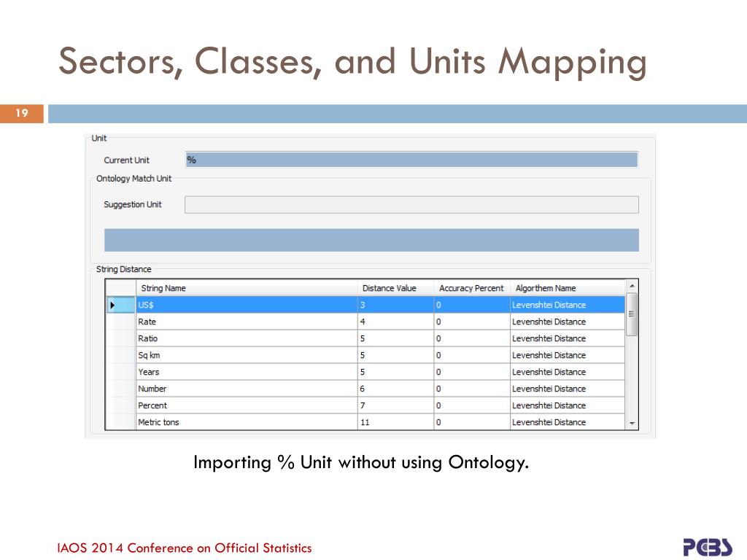Click Levenshtei Distance in the Ratio row
This screenshot has width=747, height=560.
pyautogui.click(x=568, y=338)
